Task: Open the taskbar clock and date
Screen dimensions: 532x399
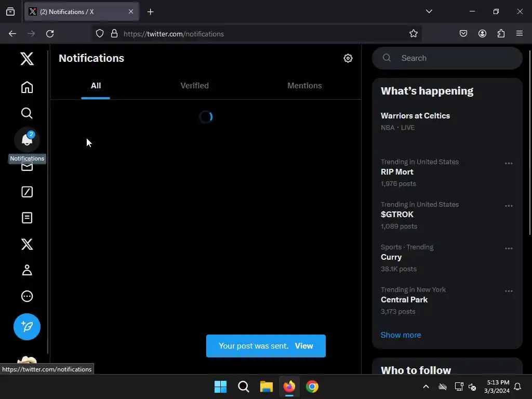Action: pos(497,387)
